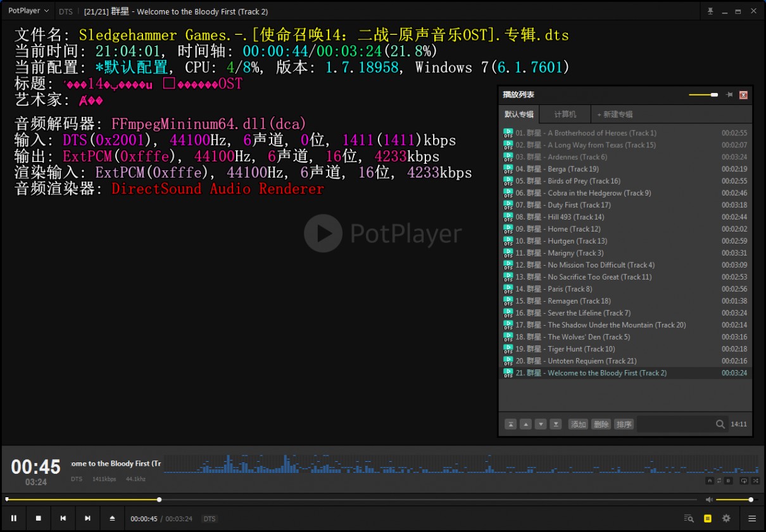
Task: Select track 13 No Sacrifice Too Great
Action: 625,277
